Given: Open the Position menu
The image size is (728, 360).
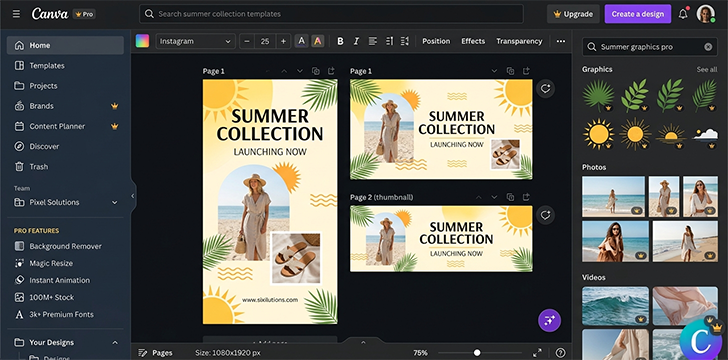Looking at the screenshot, I should click(x=436, y=41).
